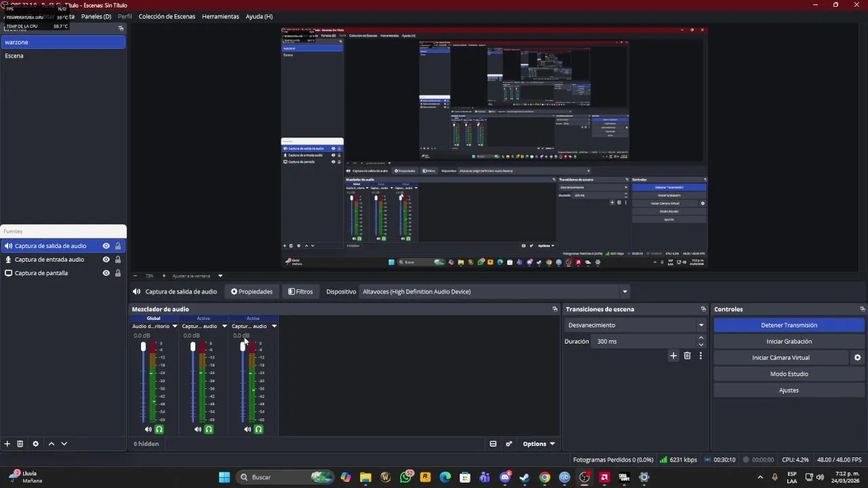Open advanced audio properties gears icon
Screen dimensions: 868x488
[x=509, y=444]
